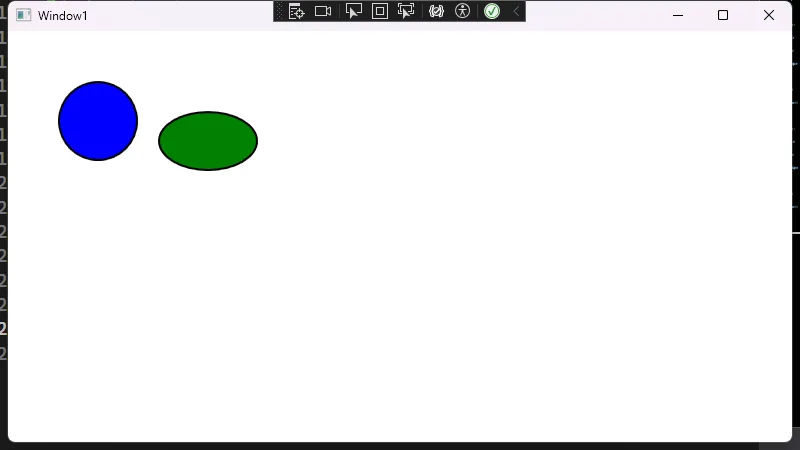Screen dimensions: 800x450
Task: Close the Window1 window
Action: coord(769,15)
